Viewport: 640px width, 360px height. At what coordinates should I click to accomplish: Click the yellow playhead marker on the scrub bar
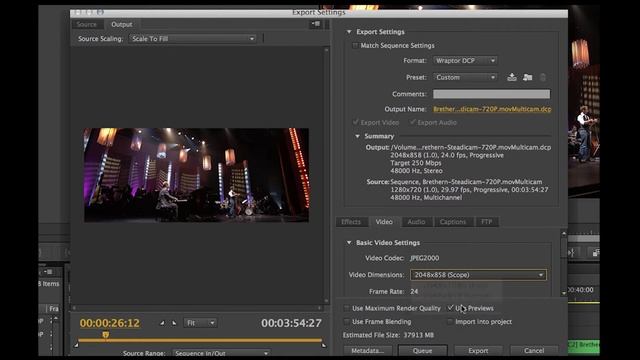coord(106,335)
